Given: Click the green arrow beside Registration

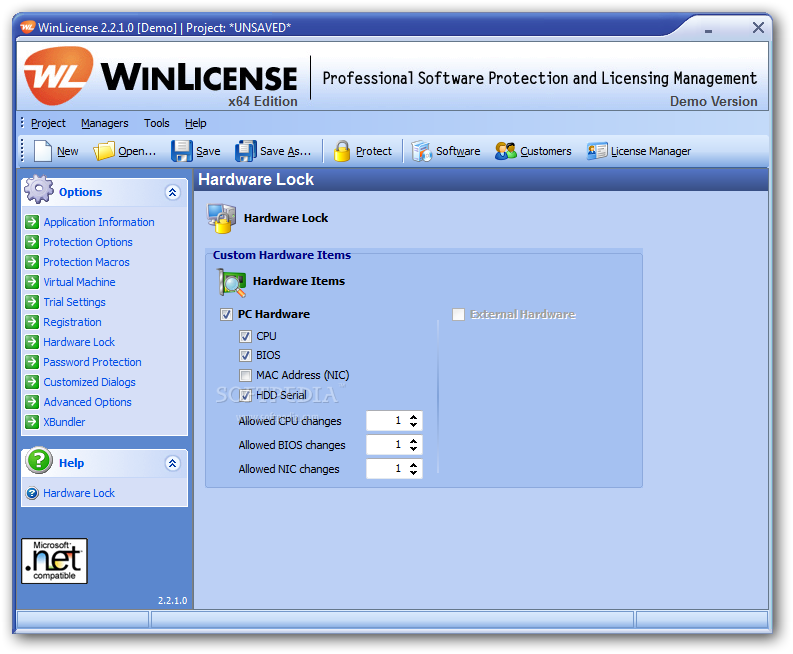Looking at the screenshot, I should 32,322.
